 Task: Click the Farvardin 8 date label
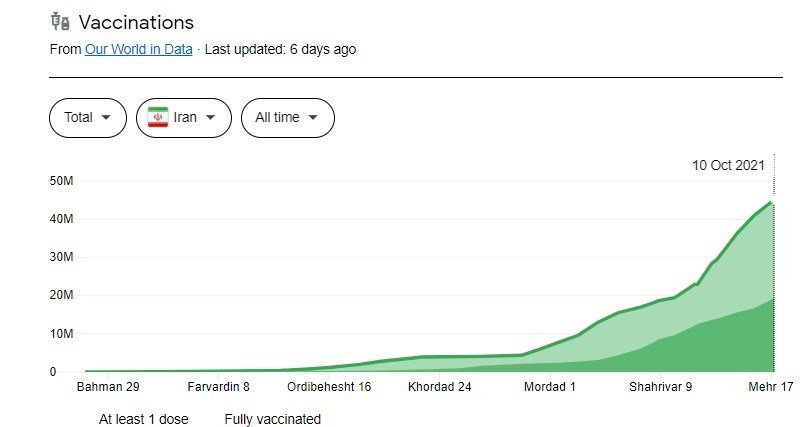tap(217, 387)
